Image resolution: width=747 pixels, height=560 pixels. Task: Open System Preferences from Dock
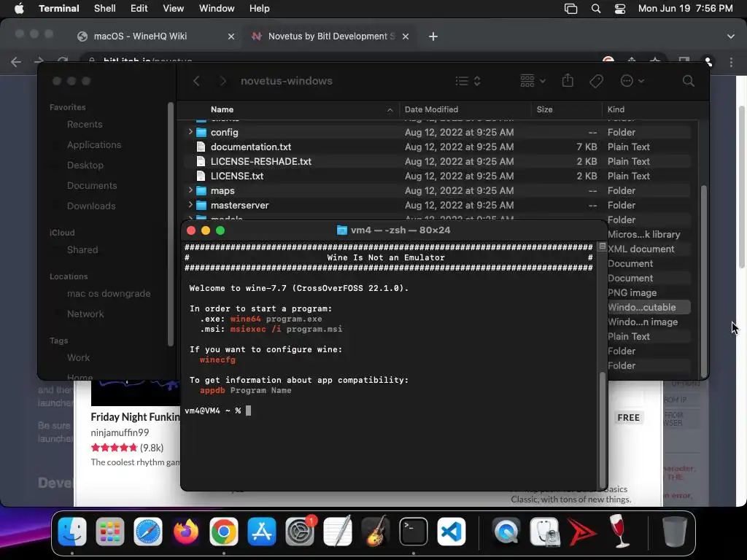(300, 532)
